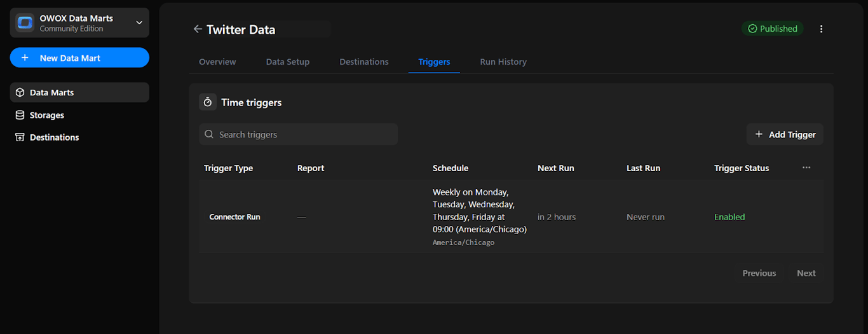
Task: Click the Trigger Status column header
Action: [742, 168]
